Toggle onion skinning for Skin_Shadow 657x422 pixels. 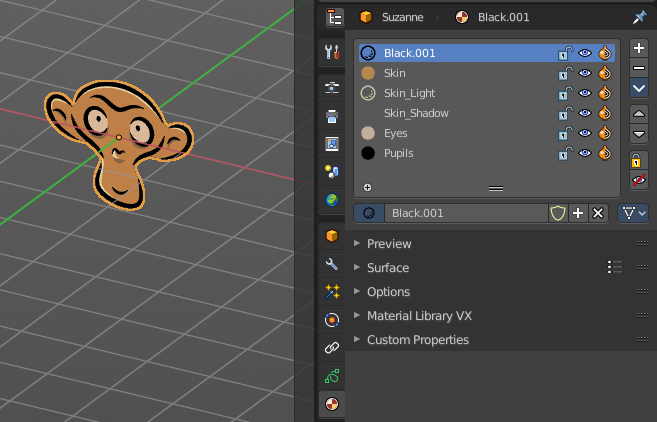click(x=605, y=113)
